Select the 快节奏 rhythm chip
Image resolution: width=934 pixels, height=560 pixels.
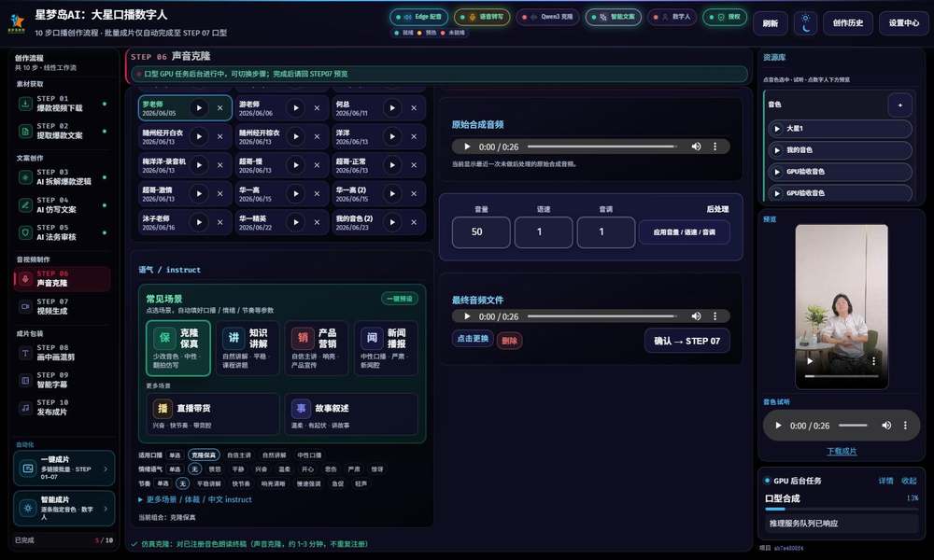pos(241,483)
